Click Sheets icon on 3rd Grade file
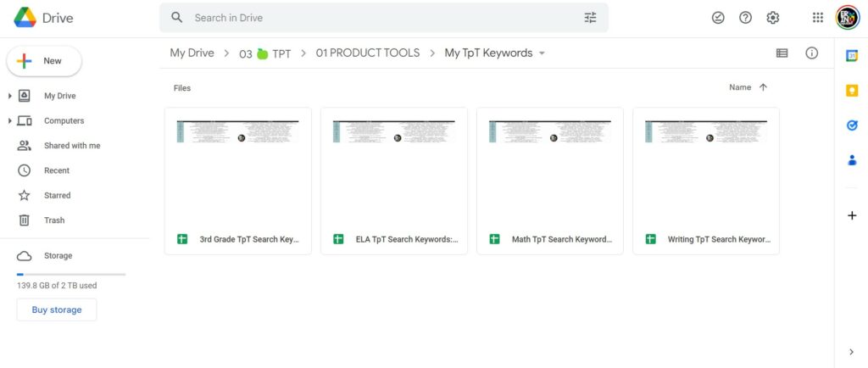The height and width of the screenshot is (368, 868). pyautogui.click(x=182, y=239)
